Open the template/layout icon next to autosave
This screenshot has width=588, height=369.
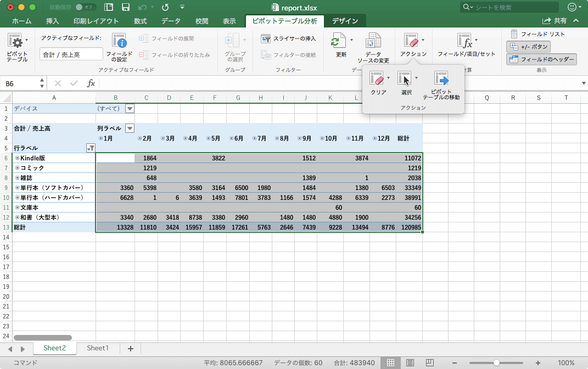point(109,7)
